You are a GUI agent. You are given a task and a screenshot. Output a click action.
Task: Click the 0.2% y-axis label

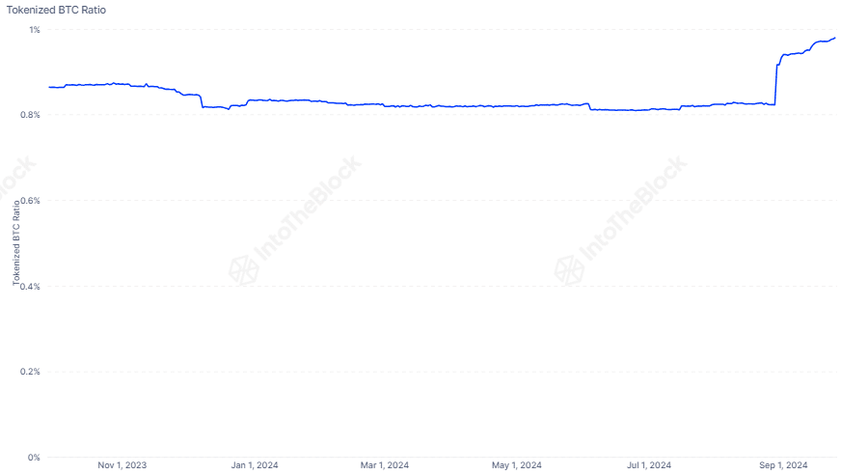(31, 372)
